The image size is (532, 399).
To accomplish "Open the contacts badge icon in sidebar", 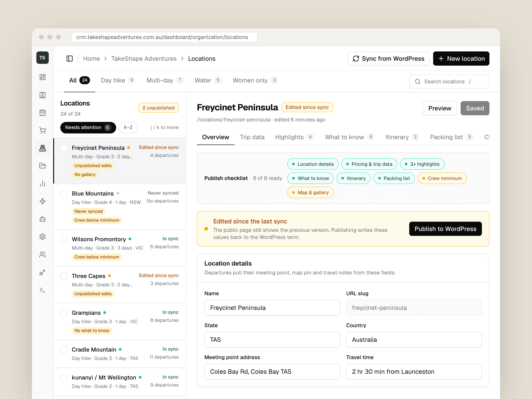I will [x=43, y=95].
